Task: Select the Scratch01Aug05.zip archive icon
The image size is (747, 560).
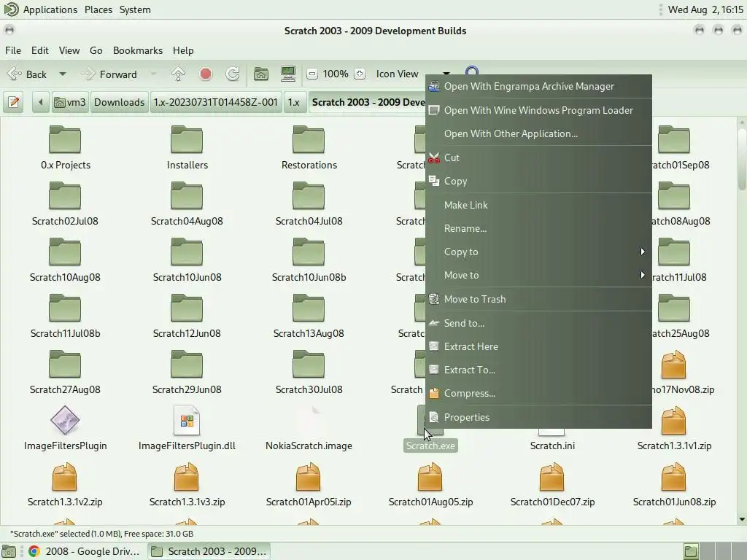Action: [x=430, y=477]
